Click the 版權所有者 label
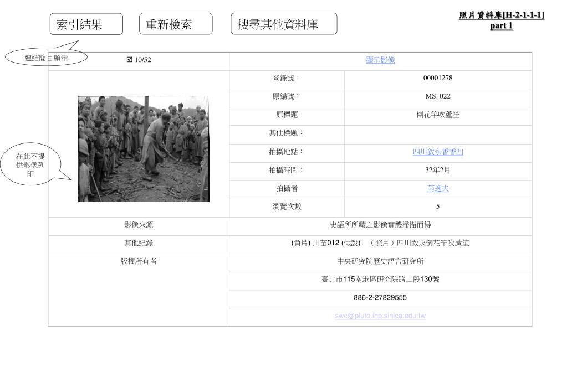567x392 pixels. coord(139,261)
